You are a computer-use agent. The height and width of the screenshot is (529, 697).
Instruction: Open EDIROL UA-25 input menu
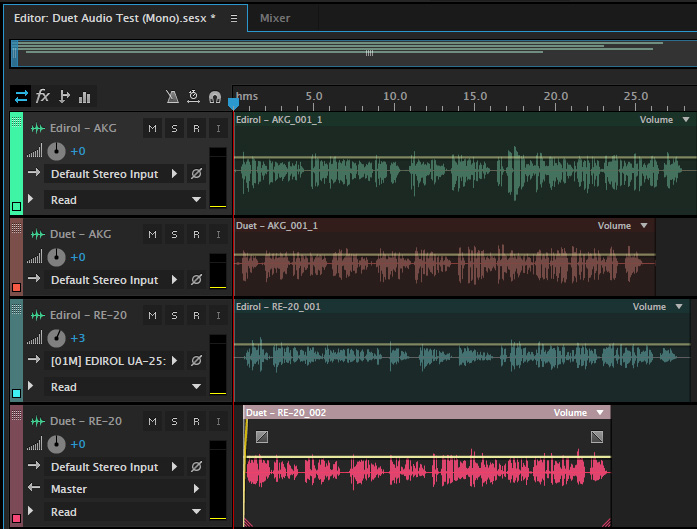tap(114, 361)
